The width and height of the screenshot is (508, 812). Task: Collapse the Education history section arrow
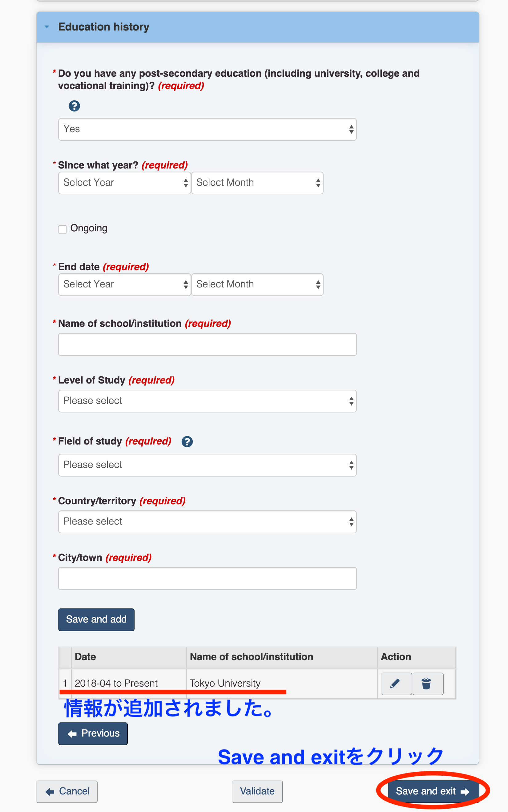click(x=47, y=27)
